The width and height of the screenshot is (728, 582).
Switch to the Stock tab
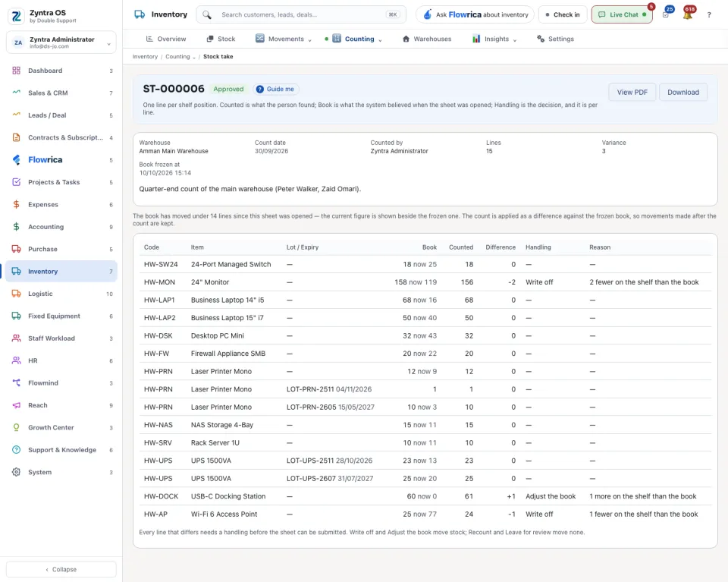pyautogui.click(x=221, y=39)
